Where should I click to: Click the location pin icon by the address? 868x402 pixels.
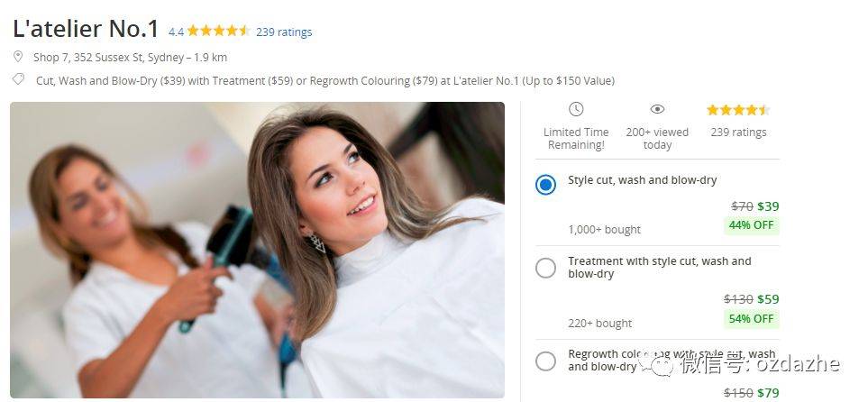coord(18,57)
